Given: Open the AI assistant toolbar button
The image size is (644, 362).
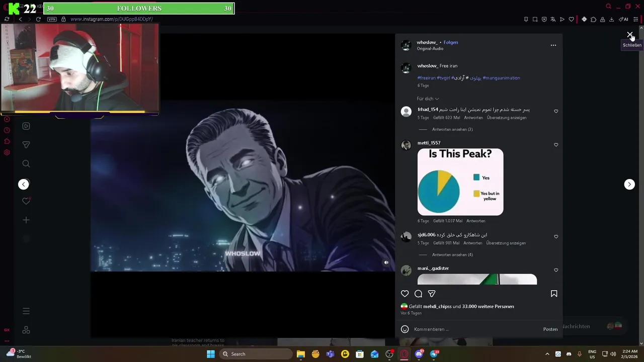Looking at the screenshot, I should tap(623, 19).
